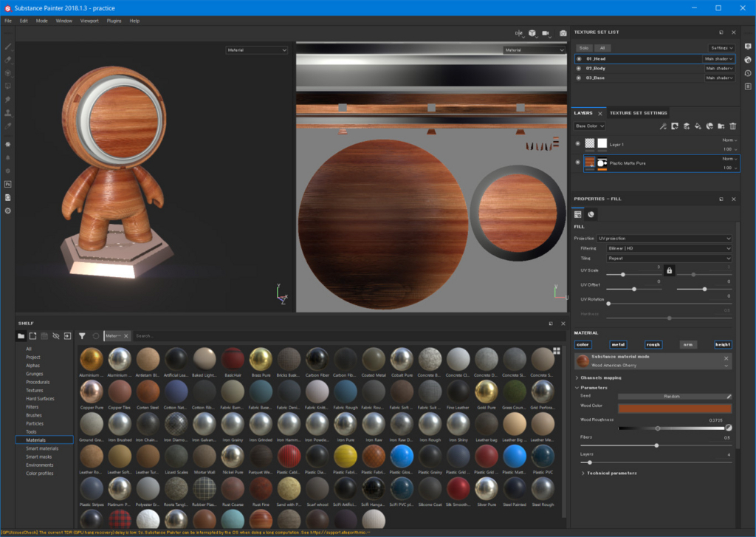756x537 pixels.
Task: Click the Wood Color swatch
Action: [675, 408]
